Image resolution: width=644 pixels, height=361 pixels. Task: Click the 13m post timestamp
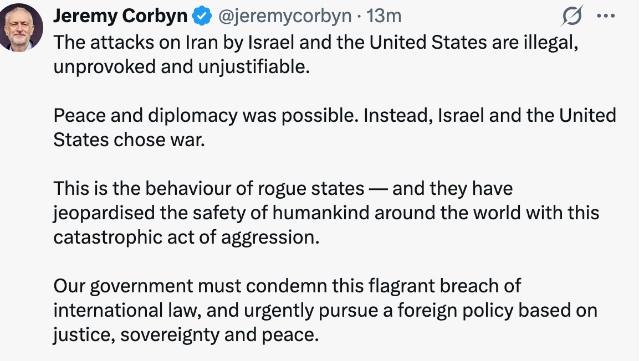(384, 17)
